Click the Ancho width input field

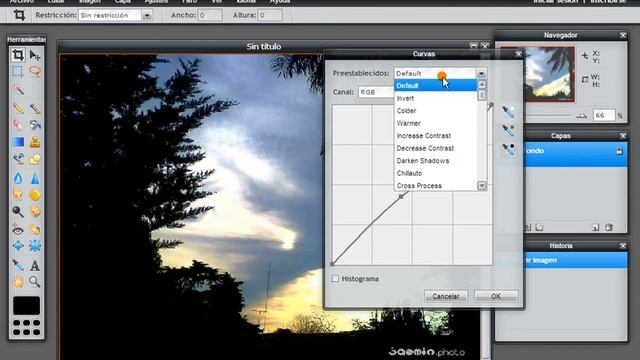click(x=210, y=16)
